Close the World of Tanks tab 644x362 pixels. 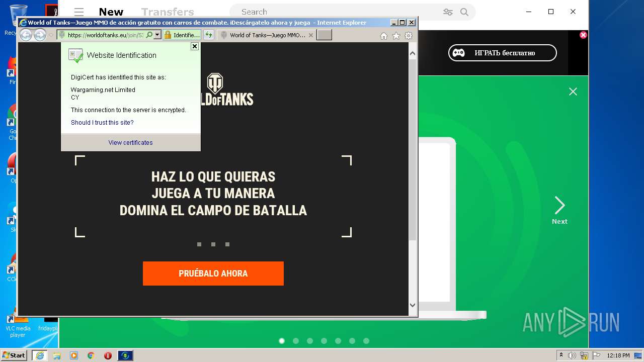[x=311, y=35]
